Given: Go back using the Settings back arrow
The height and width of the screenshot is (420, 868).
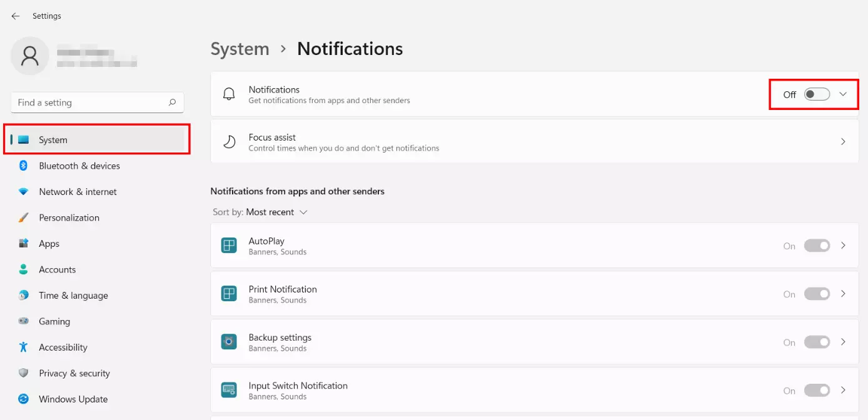Looking at the screenshot, I should click(x=16, y=16).
